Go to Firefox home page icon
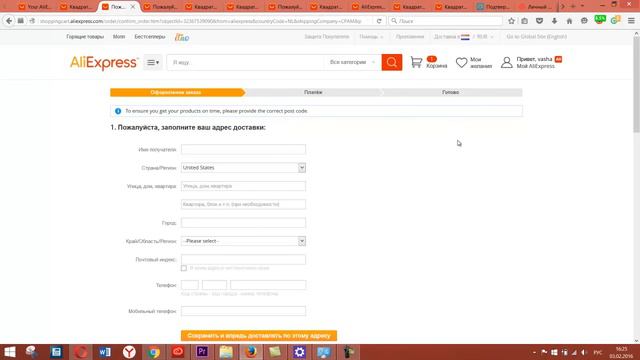Screen dimensions: 640x360 (x=569, y=21)
